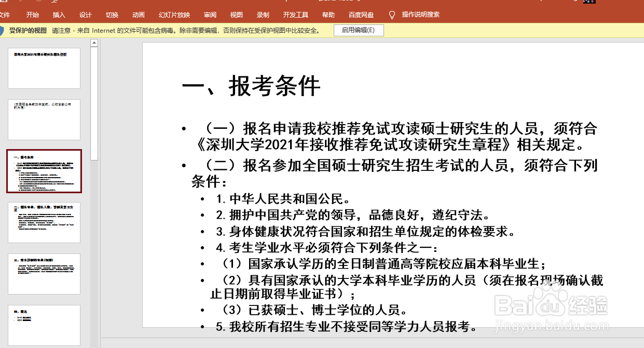Open the 文件 menu
The image size is (644, 348).
click(4, 15)
